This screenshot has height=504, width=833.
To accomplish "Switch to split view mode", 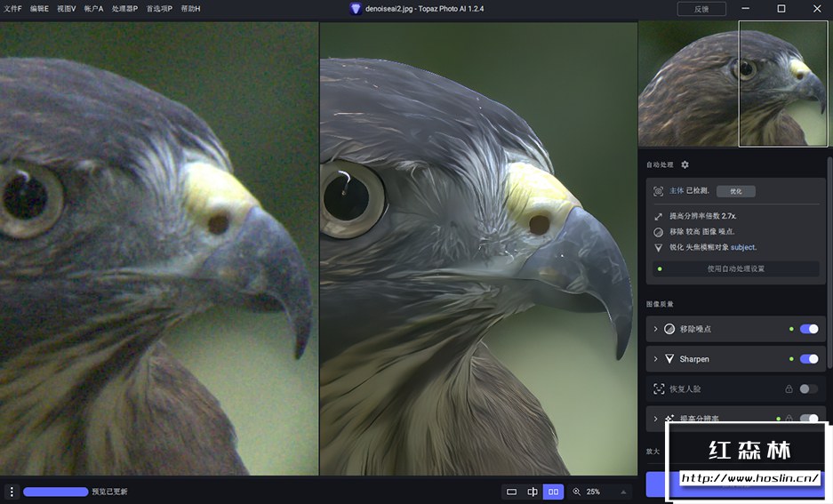I will pyautogui.click(x=533, y=492).
